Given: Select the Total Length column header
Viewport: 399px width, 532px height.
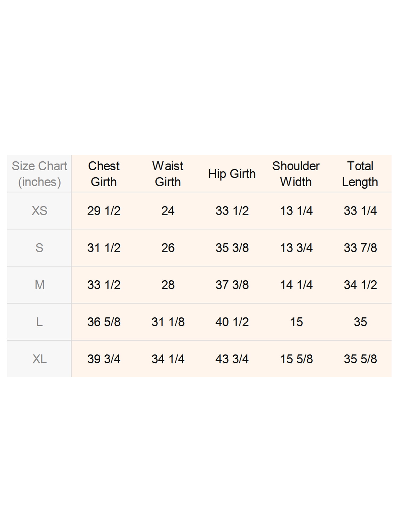Looking at the screenshot, I should 360,174.
